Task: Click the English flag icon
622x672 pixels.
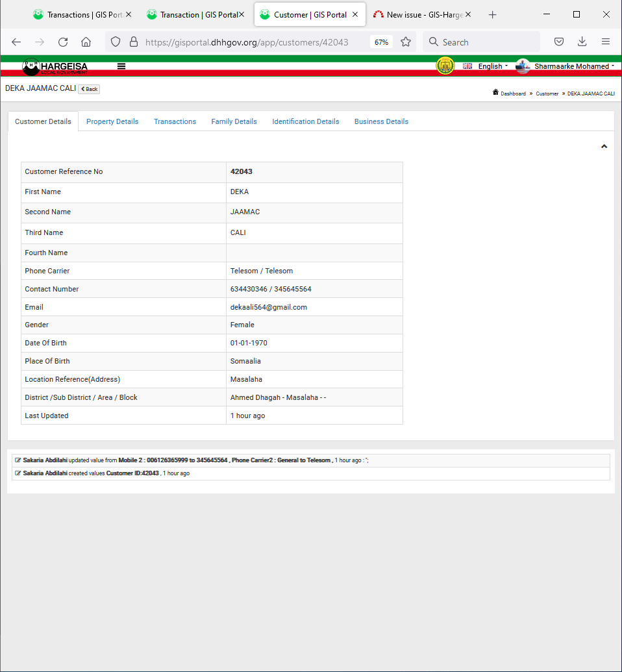Action: click(x=467, y=66)
